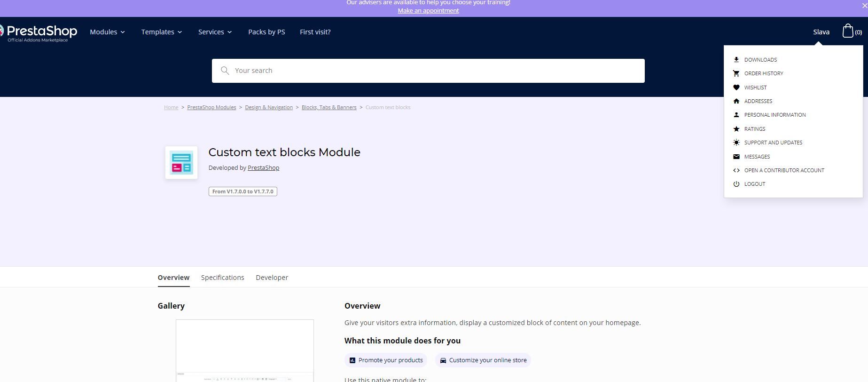Click the sun icon beside Support and Updates
Screen dimensions: 868x382
point(736,143)
